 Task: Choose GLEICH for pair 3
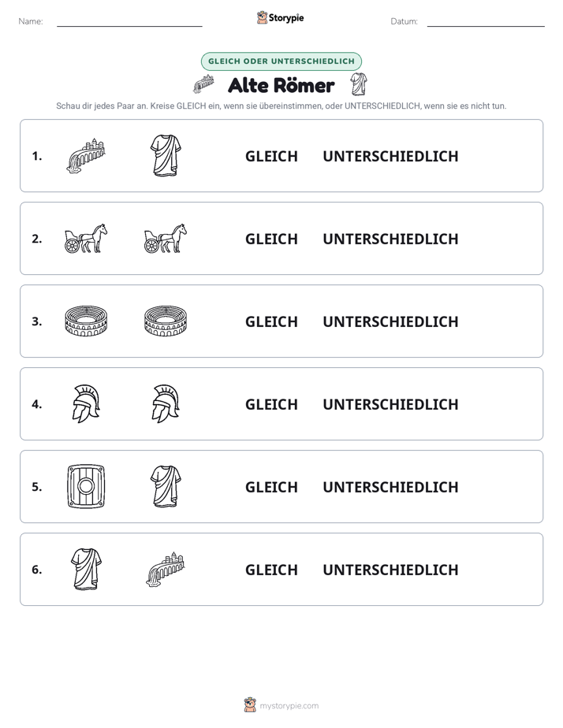(x=271, y=321)
